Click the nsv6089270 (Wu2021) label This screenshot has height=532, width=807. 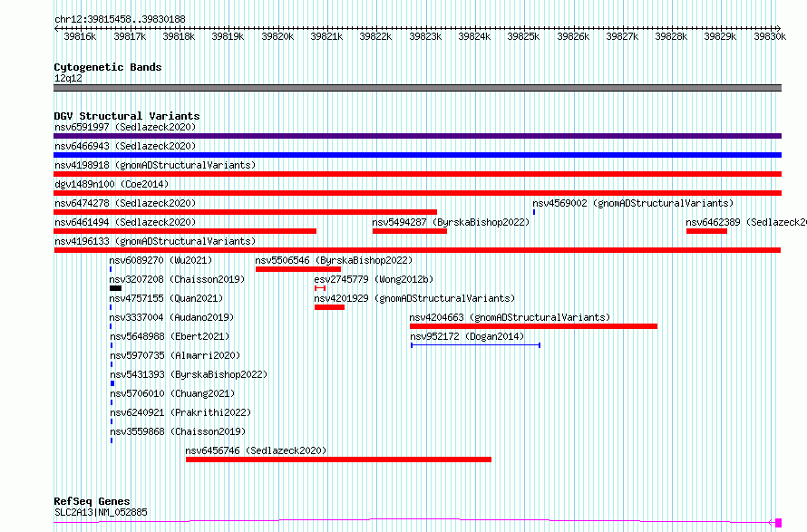[x=160, y=260]
